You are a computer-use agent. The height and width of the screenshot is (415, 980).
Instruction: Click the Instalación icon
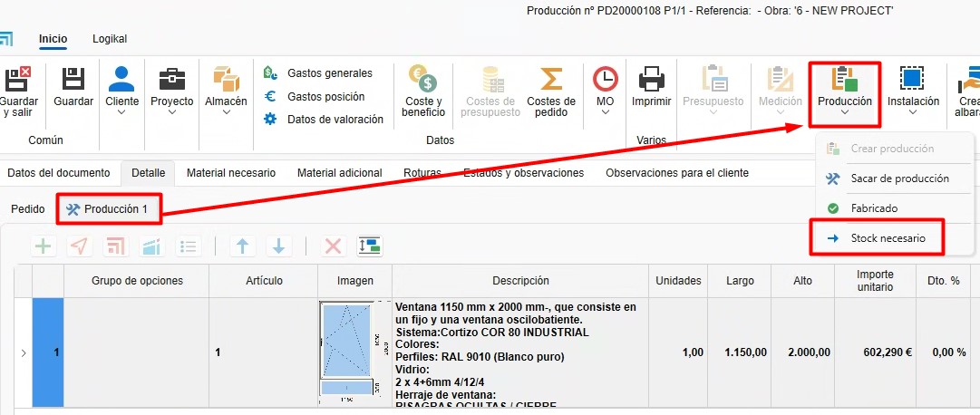point(913,80)
